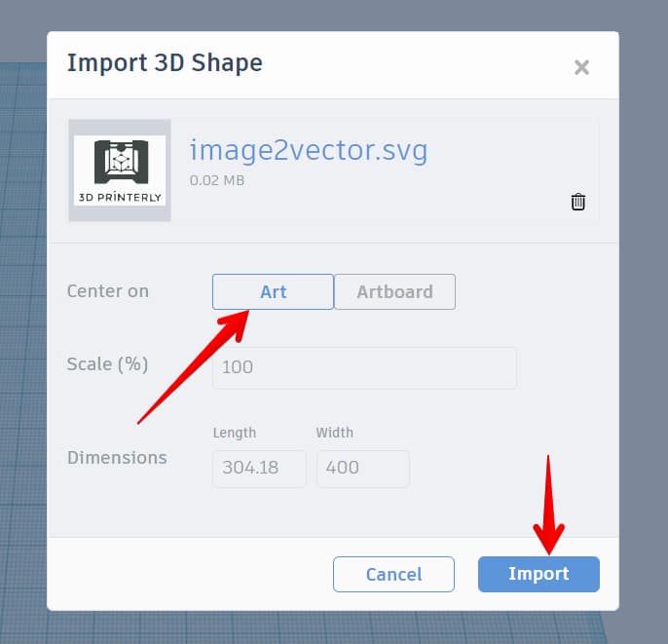Click the 3D Printerly file thumbnail

point(120,170)
